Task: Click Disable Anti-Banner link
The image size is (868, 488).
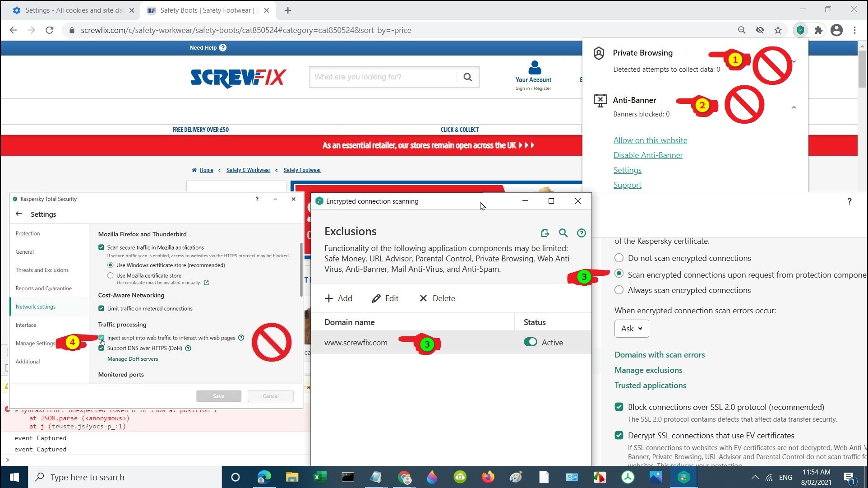Action: coord(648,155)
